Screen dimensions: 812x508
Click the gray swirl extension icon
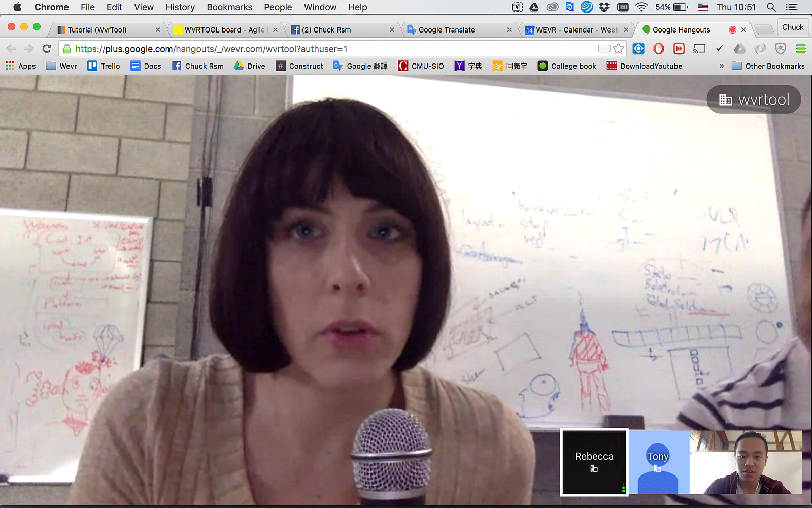coord(760,49)
